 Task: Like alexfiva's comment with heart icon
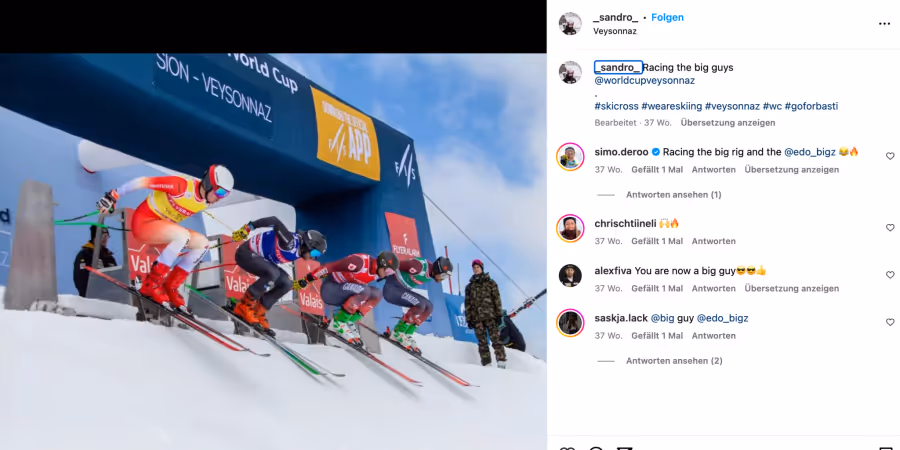pos(890,275)
